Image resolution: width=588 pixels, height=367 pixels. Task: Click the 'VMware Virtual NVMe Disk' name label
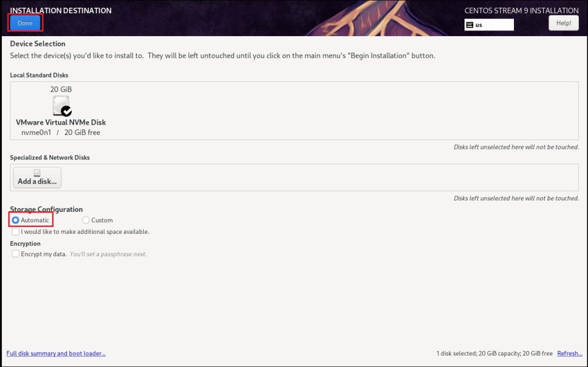pyautogui.click(x=61, y=122)
